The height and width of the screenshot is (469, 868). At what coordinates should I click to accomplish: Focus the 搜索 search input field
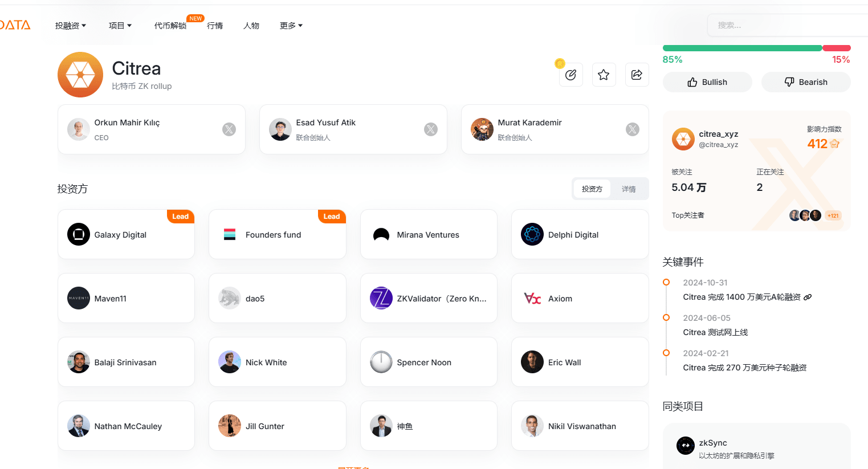[788, 25]
